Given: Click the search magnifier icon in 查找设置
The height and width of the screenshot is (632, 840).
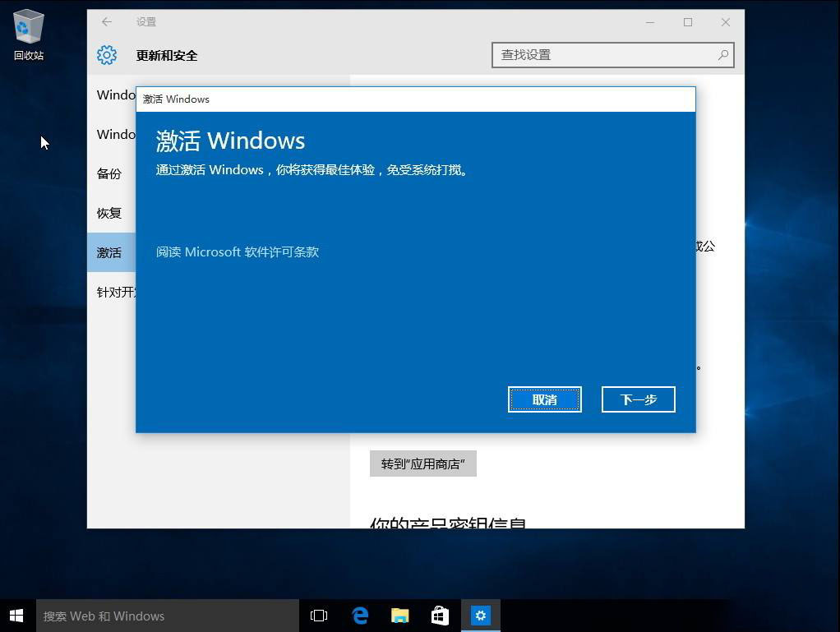Looking at the screenshot, I should 722,54.
